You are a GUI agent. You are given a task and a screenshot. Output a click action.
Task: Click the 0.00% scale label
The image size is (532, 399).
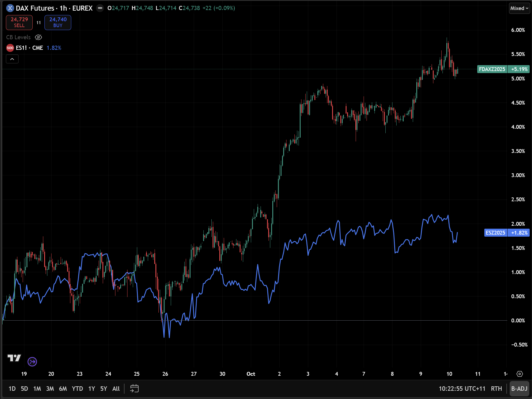point(518,320)
